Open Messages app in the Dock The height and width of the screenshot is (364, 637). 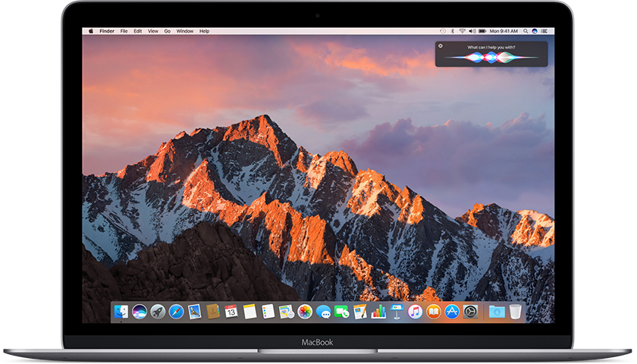click(324, 312)
